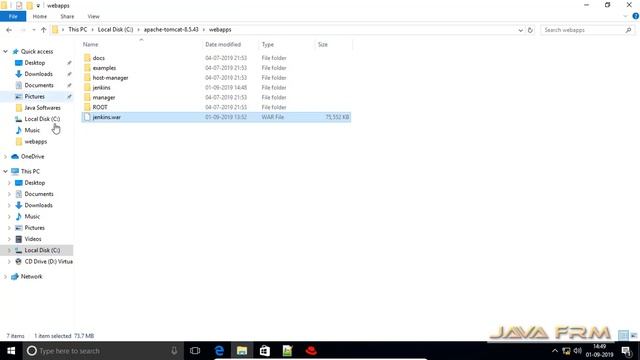
Task: Open Task View from the taskbar
Action: pyautogui.click(x=195, y=351)
